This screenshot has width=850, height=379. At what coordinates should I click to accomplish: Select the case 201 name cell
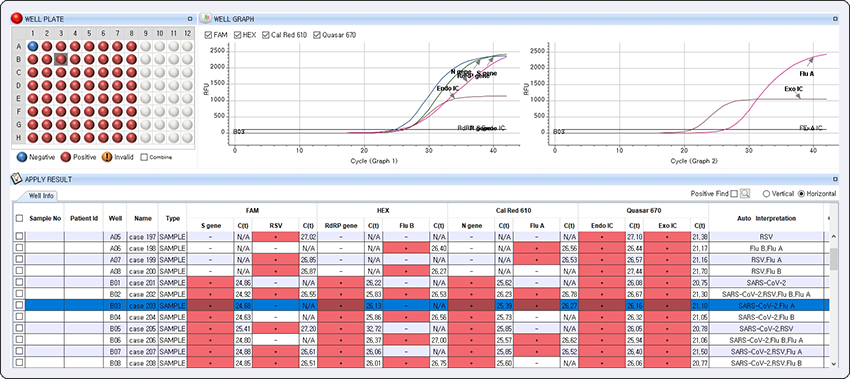click(142, 282)
